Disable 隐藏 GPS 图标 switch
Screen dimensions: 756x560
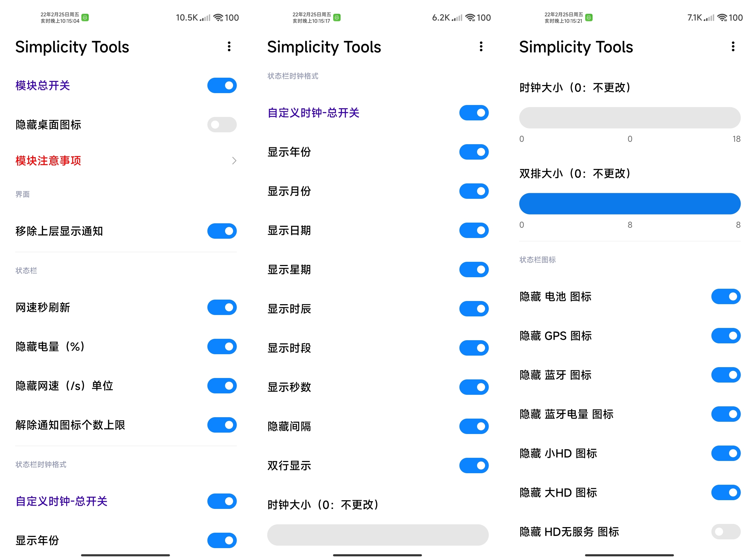click(726, 336)
